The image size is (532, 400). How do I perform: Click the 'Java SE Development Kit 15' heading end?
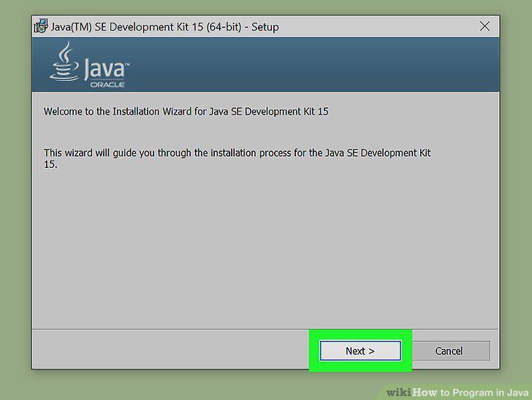tap(269, 112)
